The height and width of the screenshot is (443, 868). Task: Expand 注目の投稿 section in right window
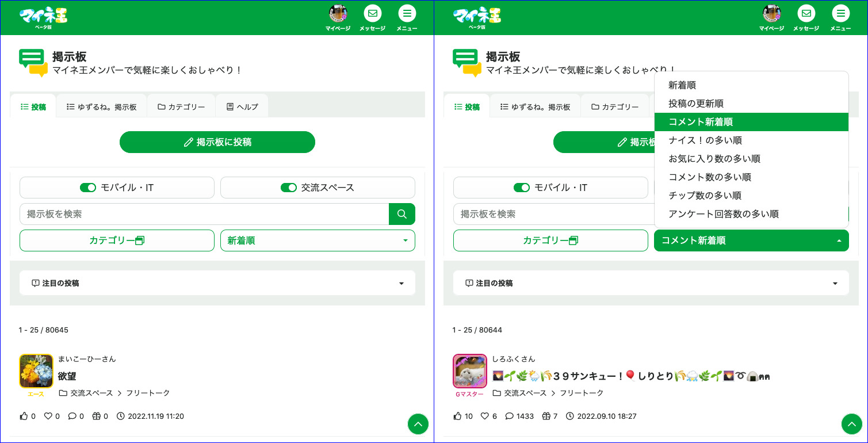(651, 283)
